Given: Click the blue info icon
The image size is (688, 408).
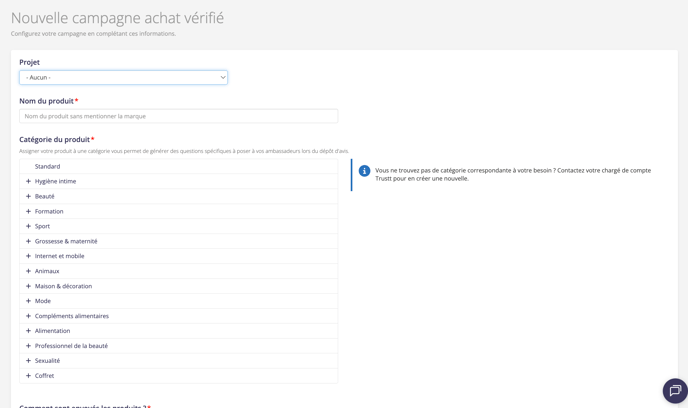Looking at the screenshot, I should pyautogui.click(x=364, y=171).
